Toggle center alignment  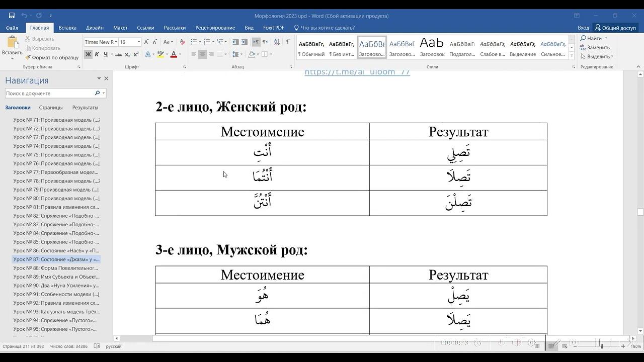point(202,54)
